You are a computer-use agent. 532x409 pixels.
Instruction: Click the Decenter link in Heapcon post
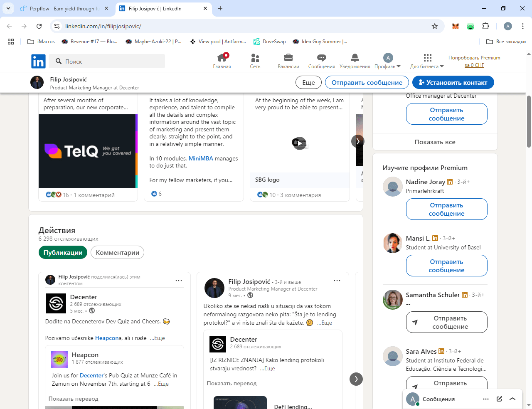(x=91, y=375)
